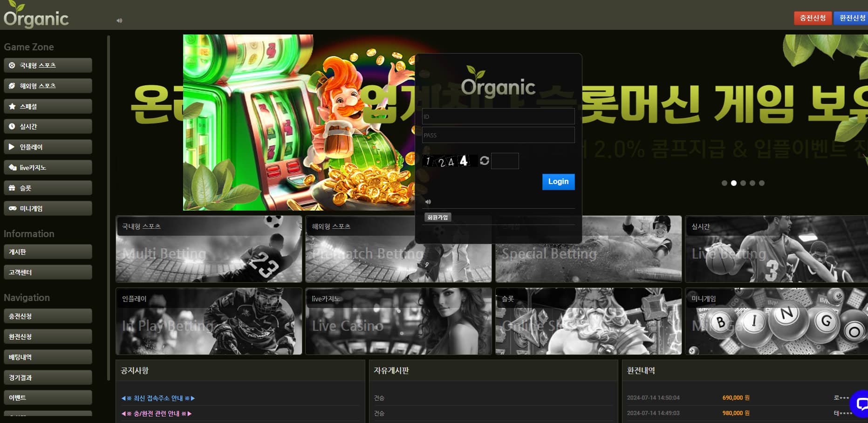868x423 pixels.
Task: Click the 공지사항 panel heading
Action: (135, 371)
